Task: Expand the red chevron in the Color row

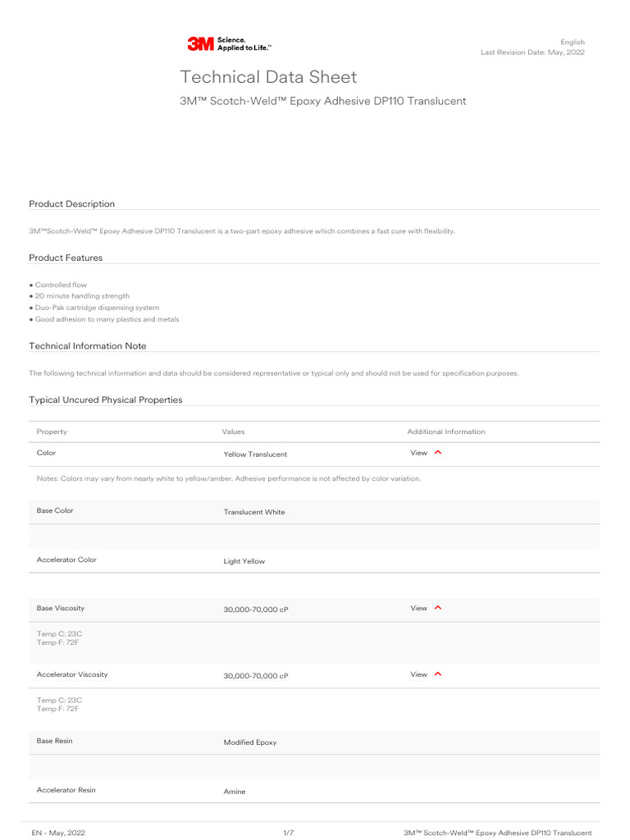Action: 438,453
